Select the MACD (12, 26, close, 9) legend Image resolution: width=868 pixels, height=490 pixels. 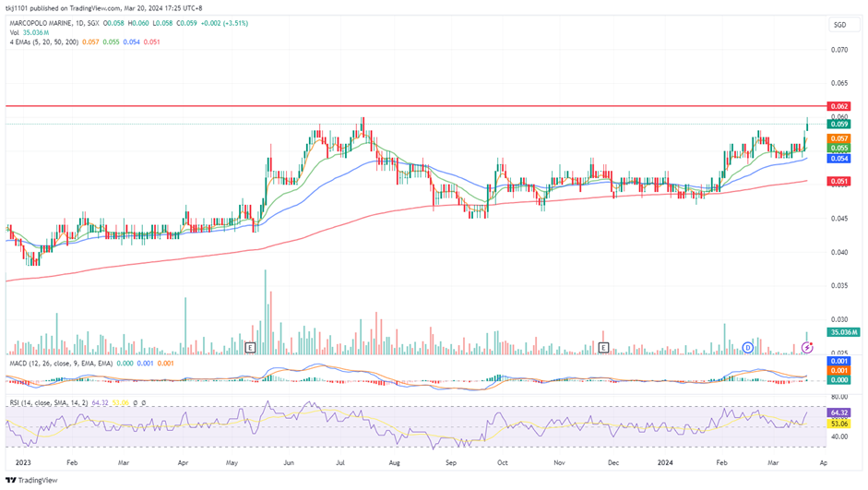point(61,364)
